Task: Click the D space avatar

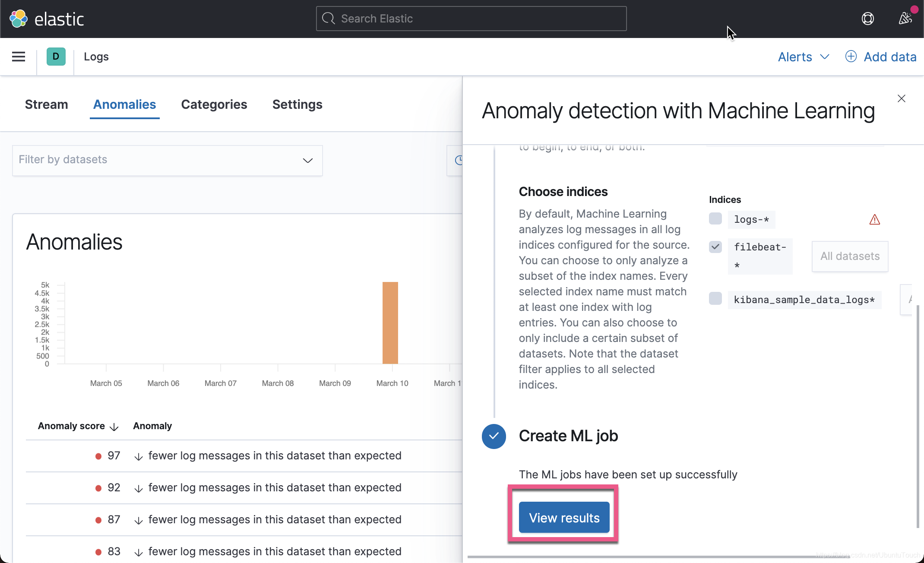Action: pos(56,57)
